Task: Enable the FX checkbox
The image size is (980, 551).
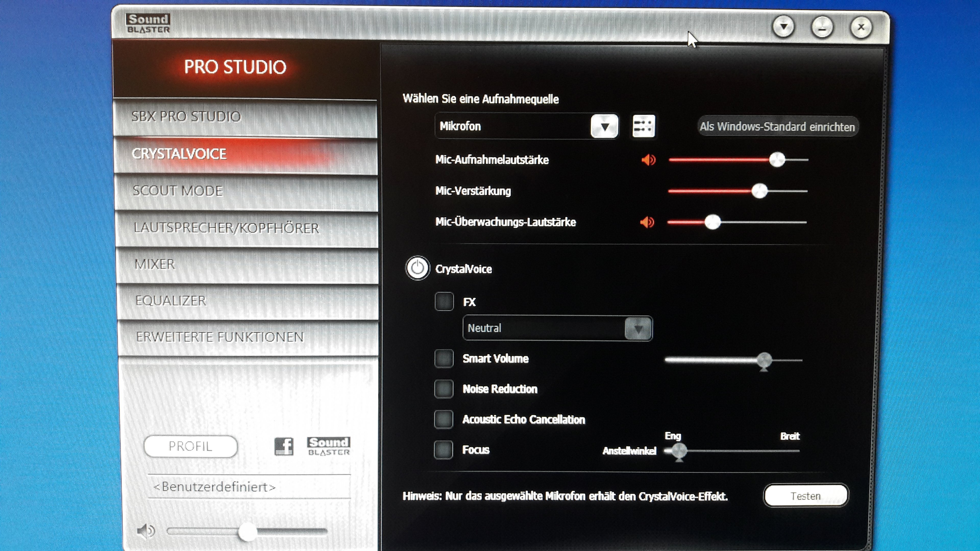Action: click(x=444, y=302)
